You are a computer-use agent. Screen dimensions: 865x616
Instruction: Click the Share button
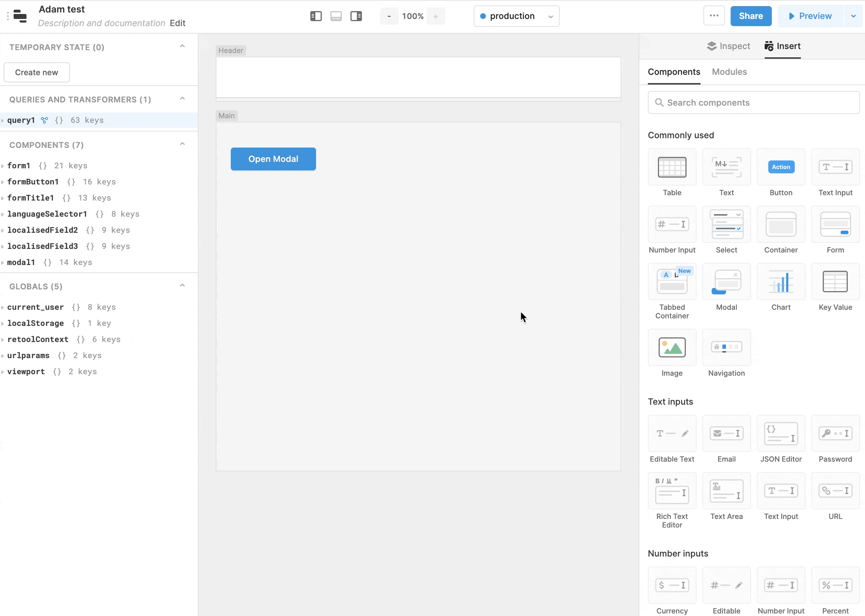pyautogui.click(x=751, y=16)
